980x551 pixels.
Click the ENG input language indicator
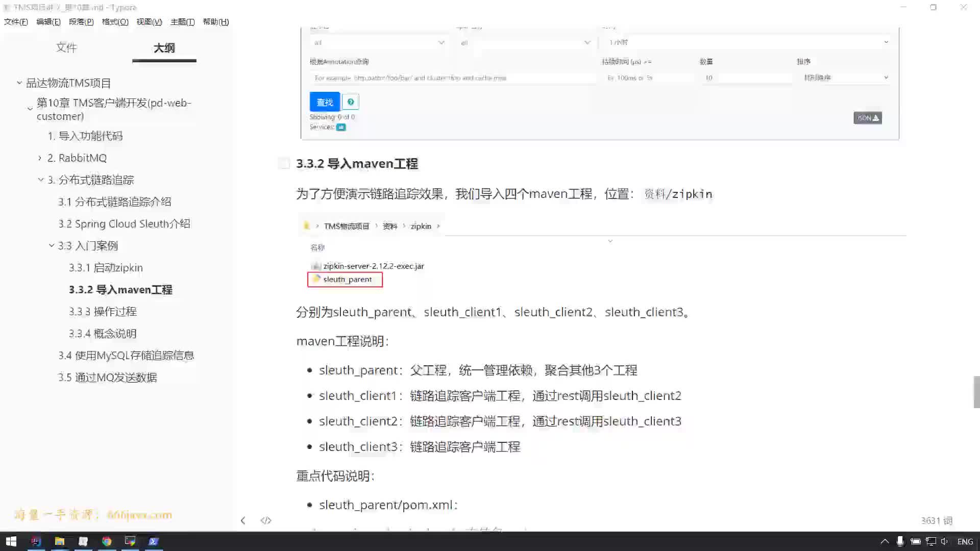point(965,541)
